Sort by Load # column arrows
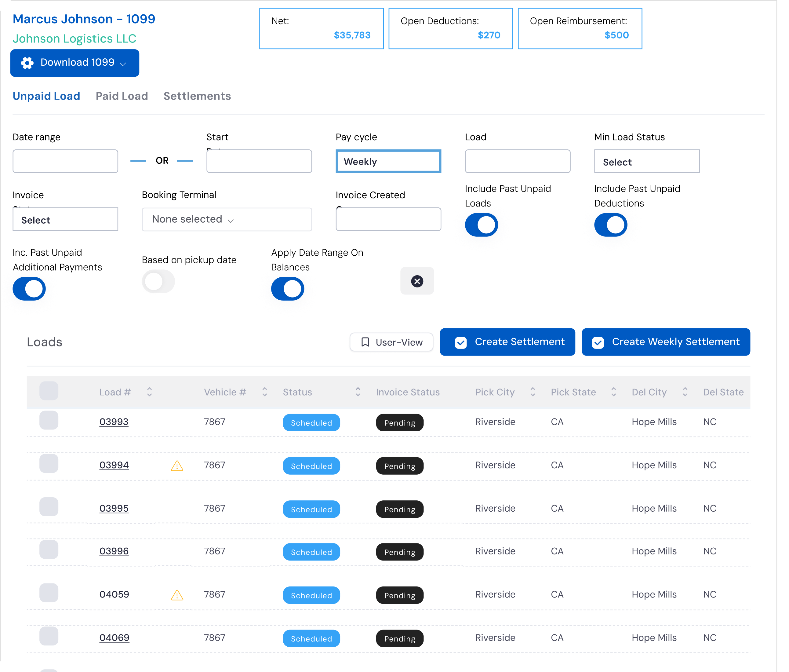 coord(149,392)
